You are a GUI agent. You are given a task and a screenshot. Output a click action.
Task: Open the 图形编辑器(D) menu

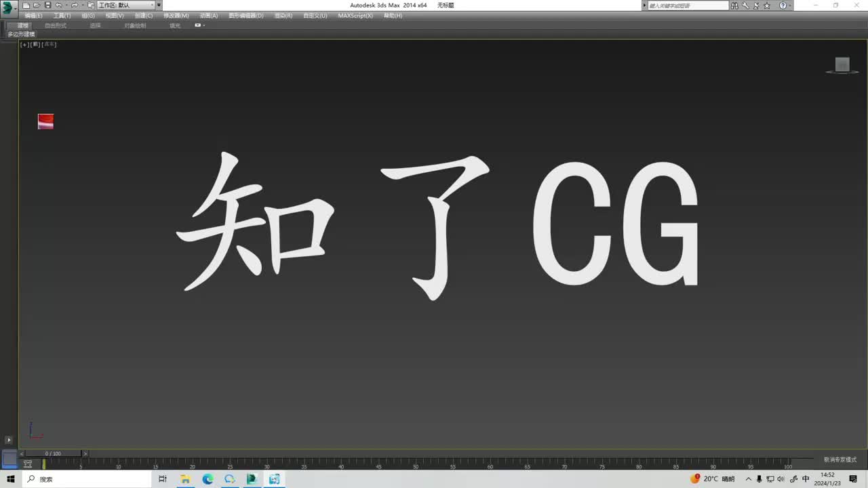(246, 16)
